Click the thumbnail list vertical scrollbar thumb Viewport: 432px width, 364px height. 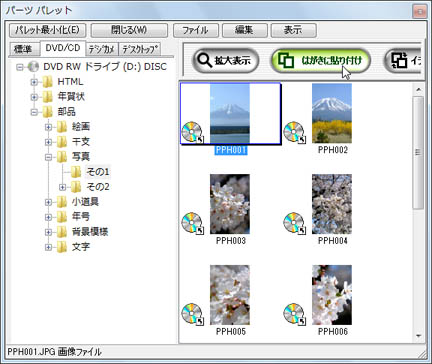click(x=418, y=153)
